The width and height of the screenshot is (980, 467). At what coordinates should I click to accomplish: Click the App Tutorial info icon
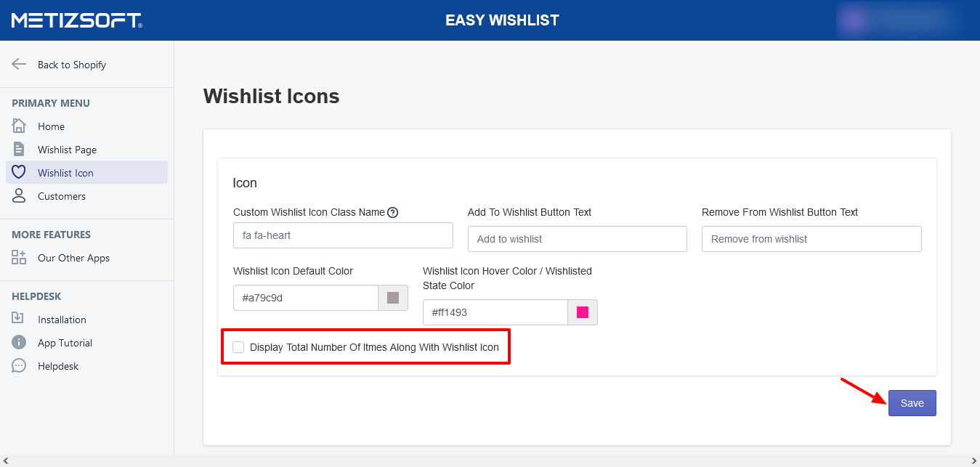click(19, 342)
